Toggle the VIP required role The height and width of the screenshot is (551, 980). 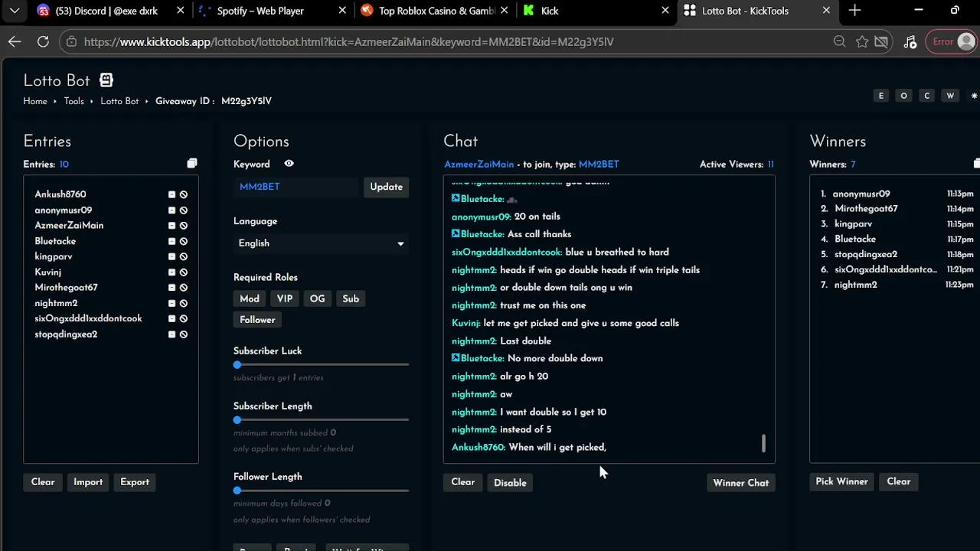click(285, 298)
